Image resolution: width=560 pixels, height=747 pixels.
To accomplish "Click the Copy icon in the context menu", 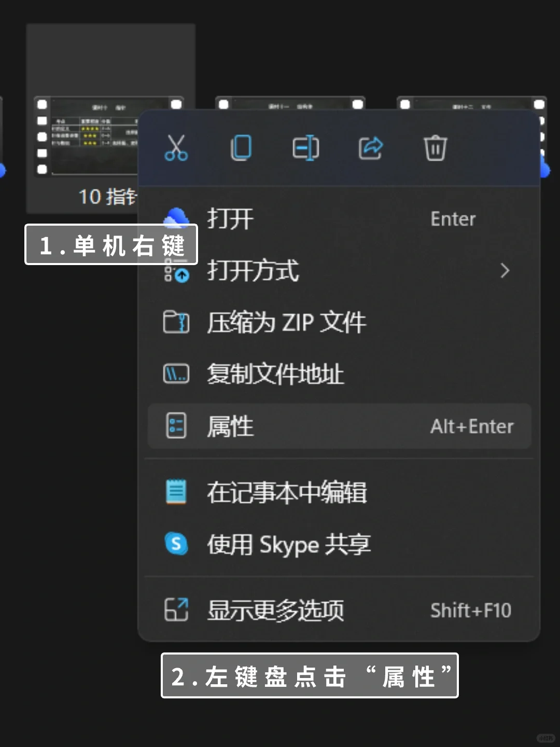I will click(241, 148).
